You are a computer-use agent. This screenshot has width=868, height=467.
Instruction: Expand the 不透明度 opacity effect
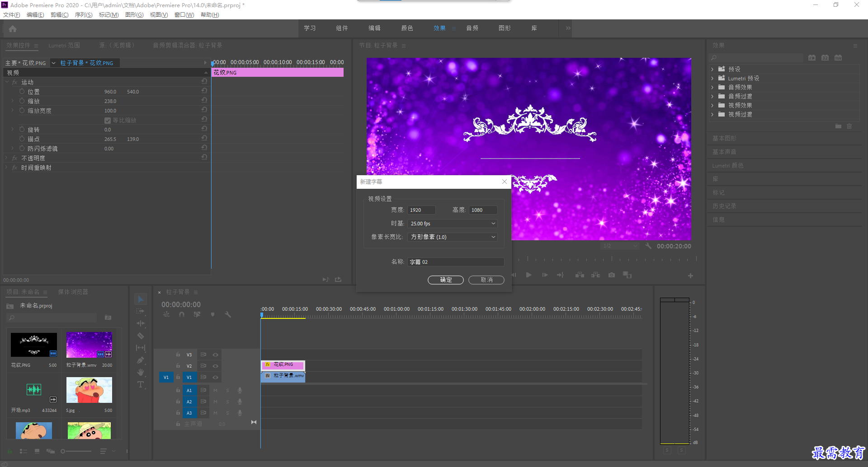pyautogui.click(x=7, y=158)
